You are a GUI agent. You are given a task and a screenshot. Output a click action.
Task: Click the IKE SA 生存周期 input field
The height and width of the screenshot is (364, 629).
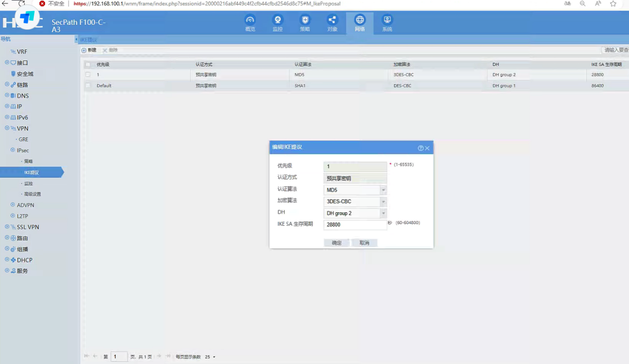click(x=355, y=225)
